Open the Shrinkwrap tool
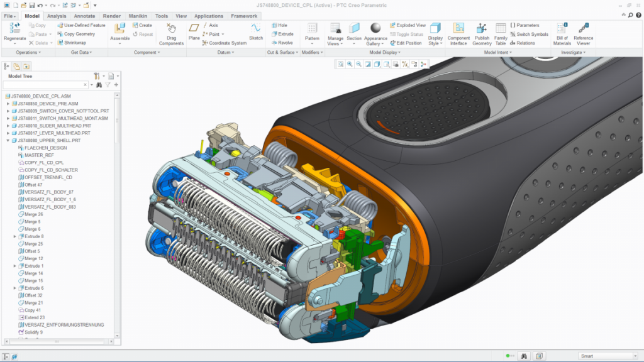This screenshot has width=644, height=362. 75,42
